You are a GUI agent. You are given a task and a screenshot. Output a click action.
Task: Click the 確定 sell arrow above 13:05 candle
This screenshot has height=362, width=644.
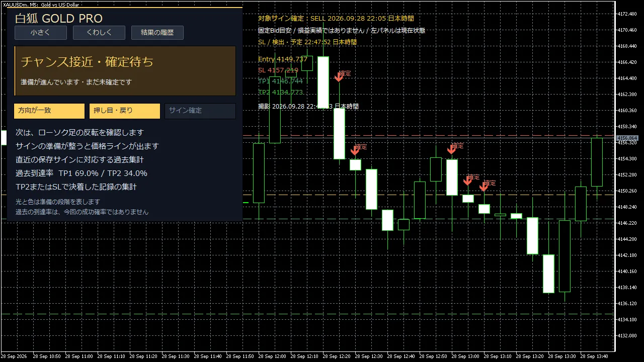[468, 180]
